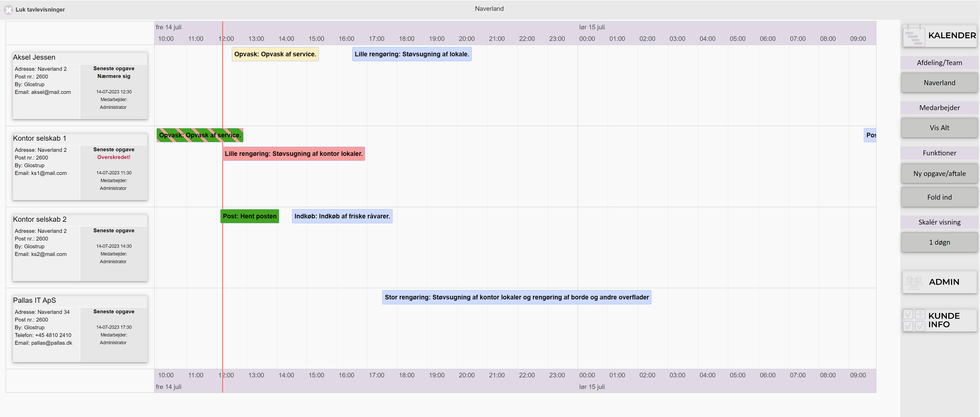980x417 pixels.
Task: Click the partially visible Pos task at right edge
Action: [870, 135]
